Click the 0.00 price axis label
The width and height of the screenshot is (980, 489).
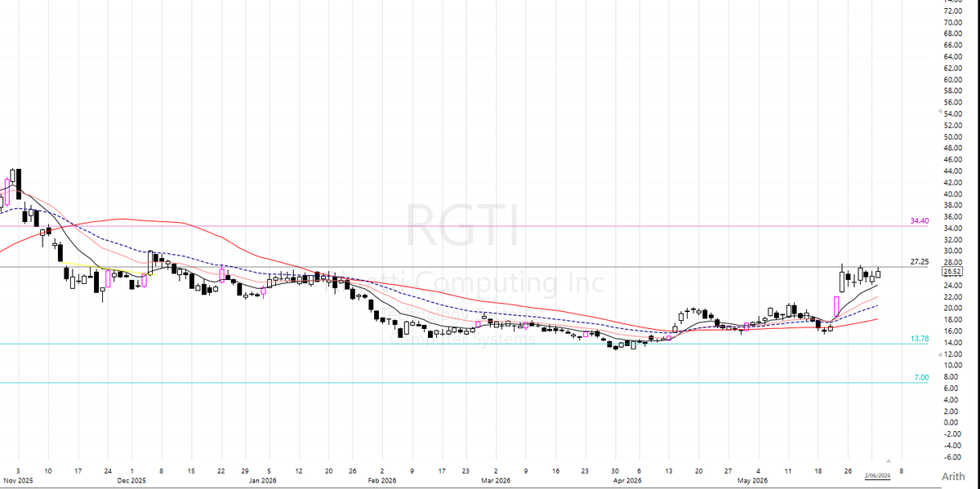click(950, 423)
